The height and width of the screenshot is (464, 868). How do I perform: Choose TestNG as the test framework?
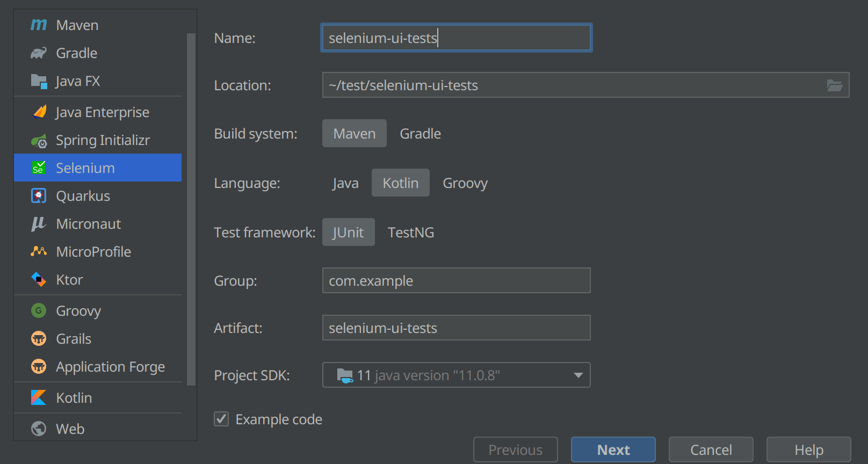pos(411,233)
